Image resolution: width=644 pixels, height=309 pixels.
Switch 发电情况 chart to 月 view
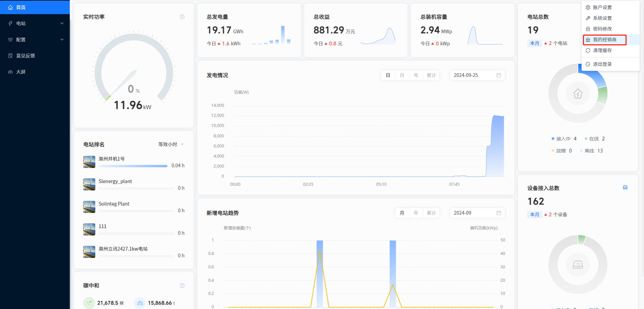pos(402,75)
